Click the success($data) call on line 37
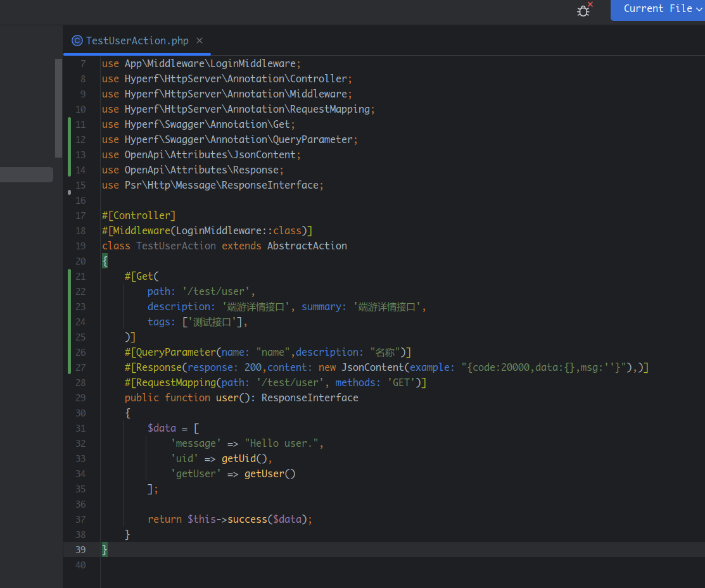 click(267, 519)
